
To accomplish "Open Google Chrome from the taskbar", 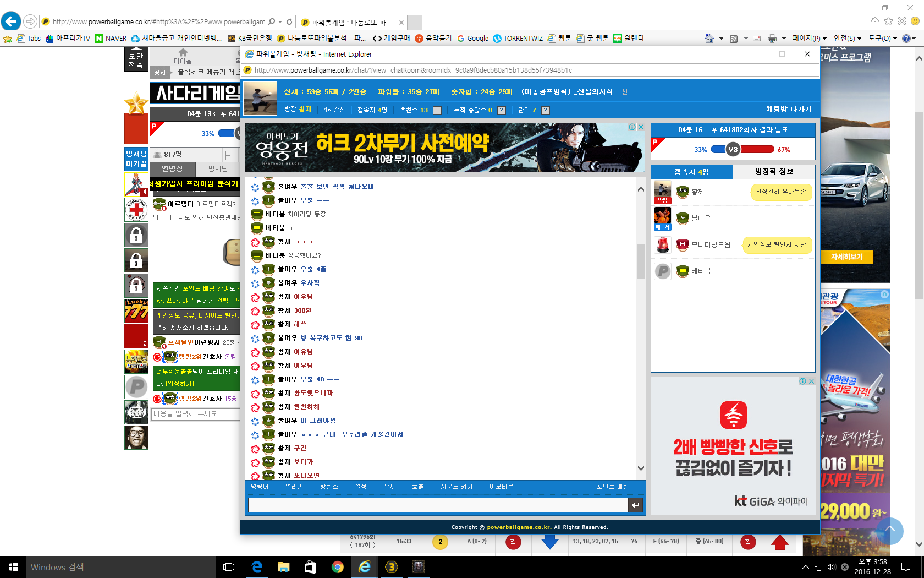I will pyautogui.click(x=338, y=567).
